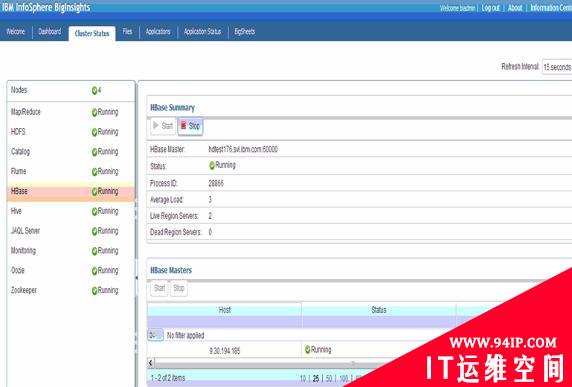Open the Welcome tab
This screenshot has height=387, width=572.
click(x=16, y=32)
